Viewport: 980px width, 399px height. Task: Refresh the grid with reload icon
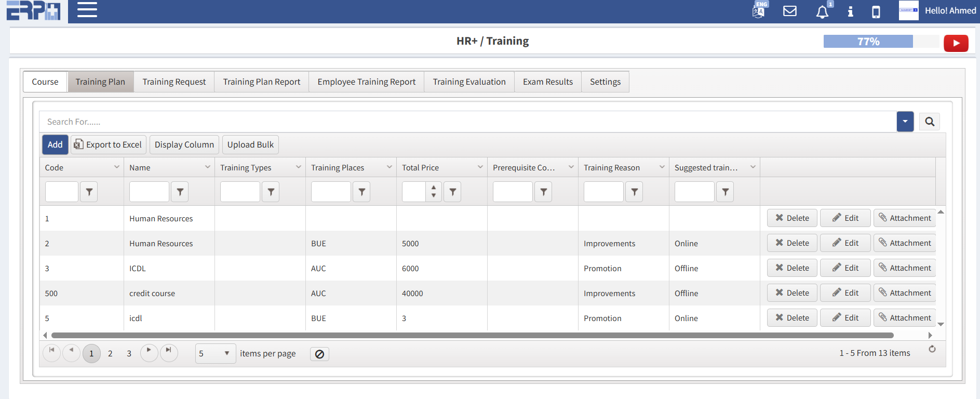[x=932, y=349]
